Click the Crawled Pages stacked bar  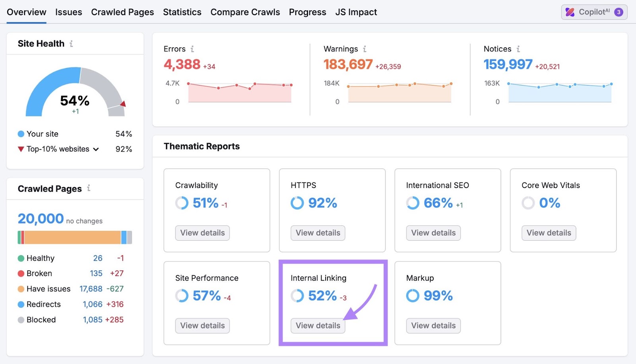75,237
